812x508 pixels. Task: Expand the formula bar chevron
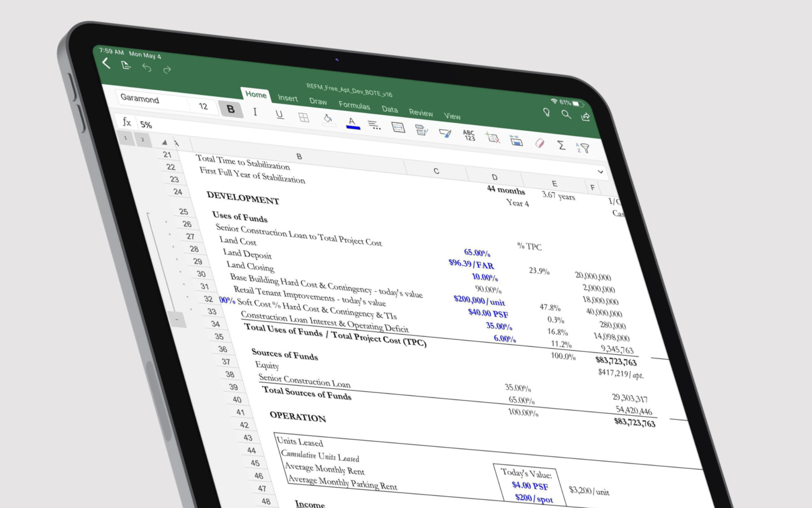600,172
